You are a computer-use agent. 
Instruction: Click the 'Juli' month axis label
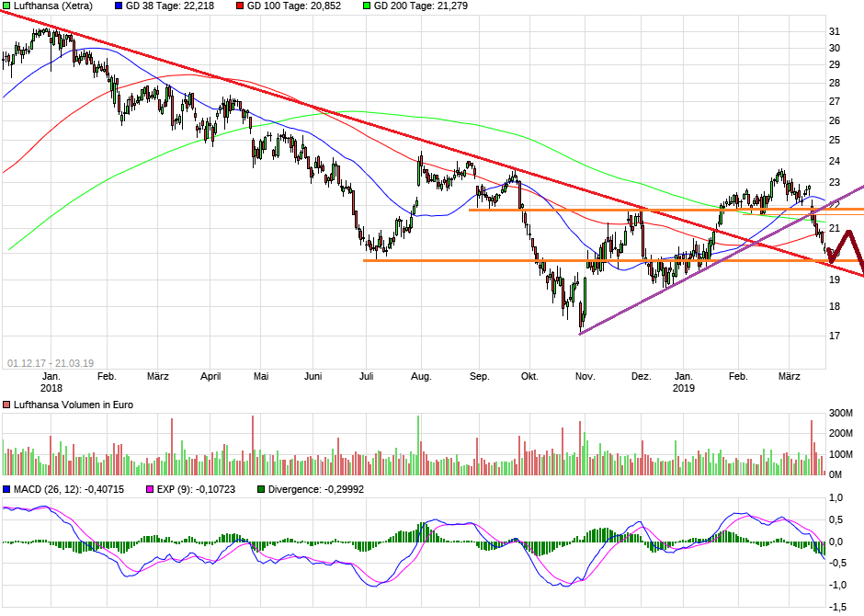pos(367,376)
